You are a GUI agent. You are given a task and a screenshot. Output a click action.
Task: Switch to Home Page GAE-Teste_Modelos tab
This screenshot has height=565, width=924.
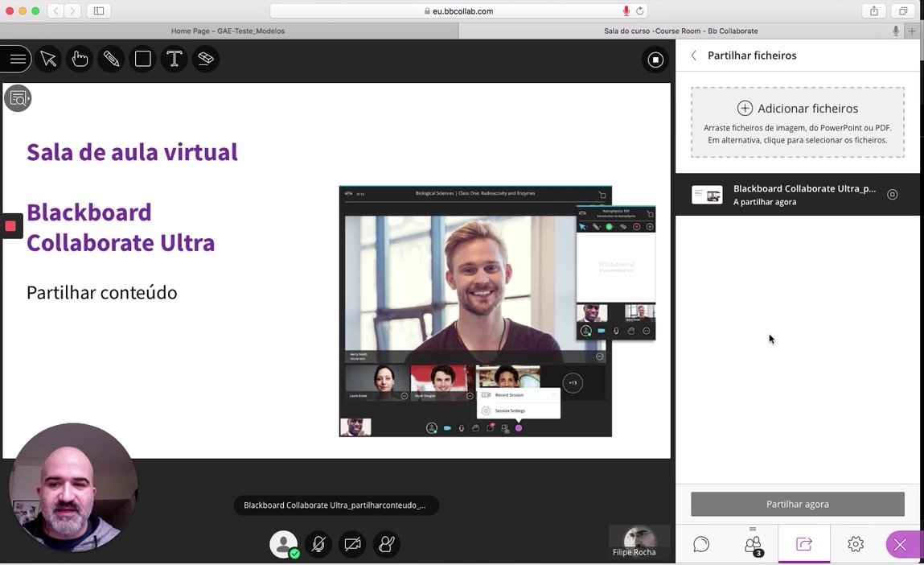(228, 31)
